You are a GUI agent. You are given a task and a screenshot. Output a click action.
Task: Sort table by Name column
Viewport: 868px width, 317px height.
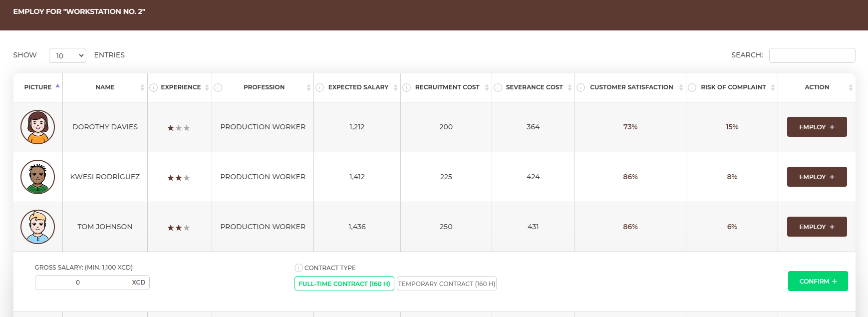105,87
